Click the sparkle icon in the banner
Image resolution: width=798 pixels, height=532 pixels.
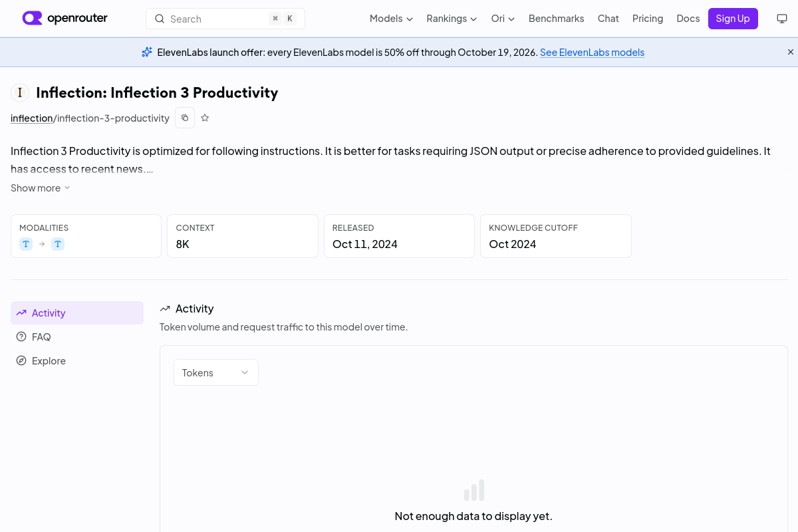[147, 52]
